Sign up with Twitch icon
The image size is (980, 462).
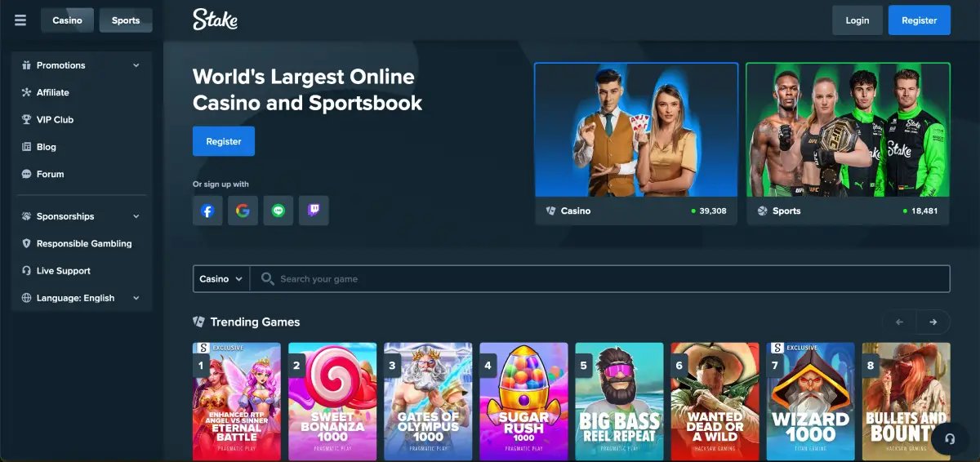point(314,211)
